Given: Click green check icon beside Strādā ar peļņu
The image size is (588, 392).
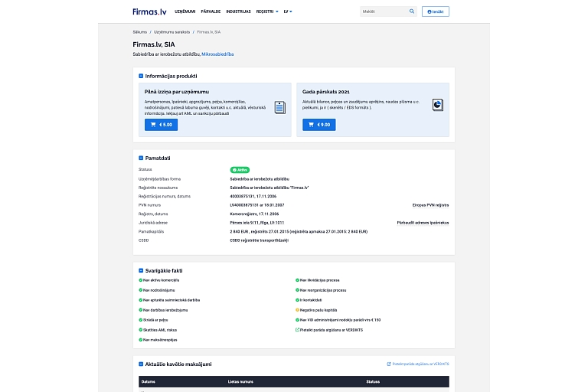Looking at the screenshot, I should click(141, 320).
